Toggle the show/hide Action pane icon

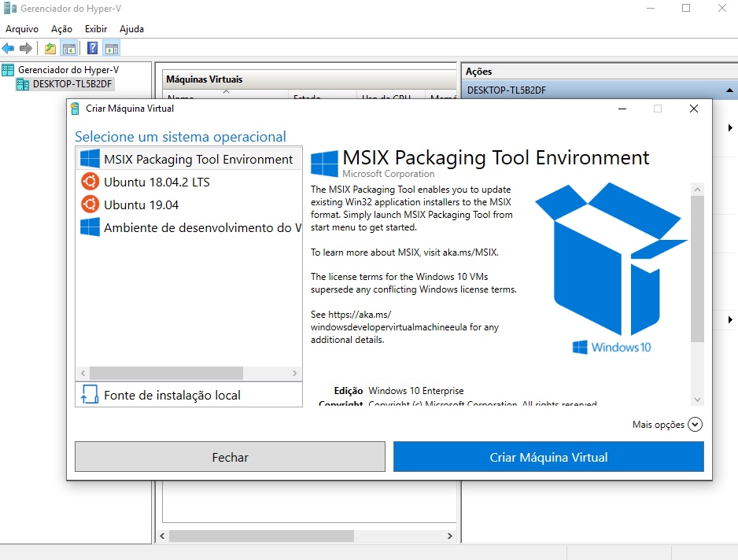tap(112, 48)
